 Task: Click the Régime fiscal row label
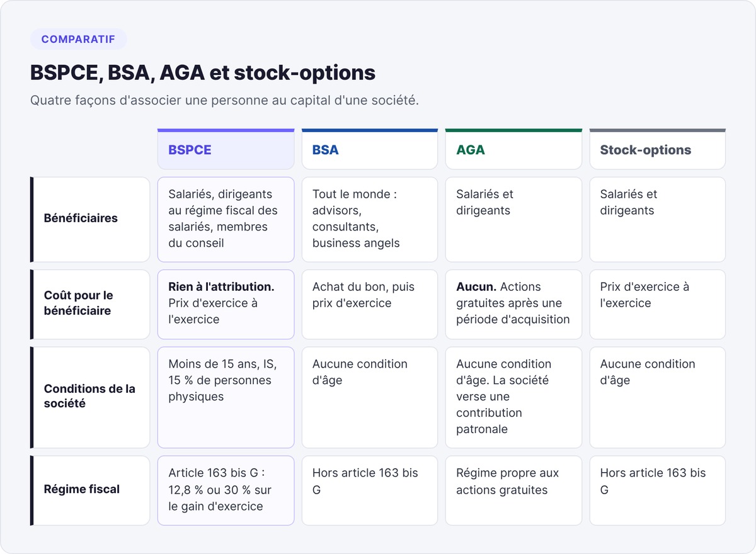pyautogui.click(x=90, y=490)
